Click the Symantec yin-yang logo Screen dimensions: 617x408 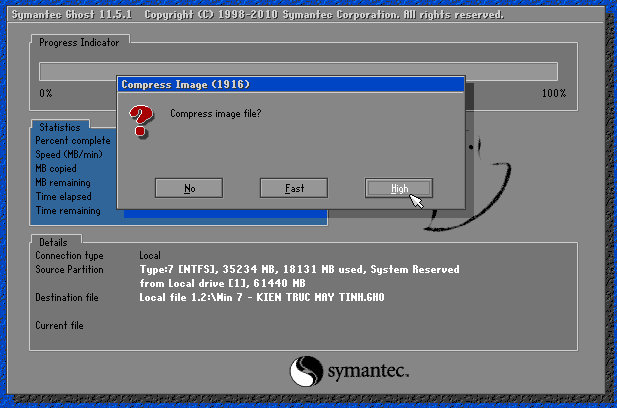pyautogui.click(x=307, y=371)
